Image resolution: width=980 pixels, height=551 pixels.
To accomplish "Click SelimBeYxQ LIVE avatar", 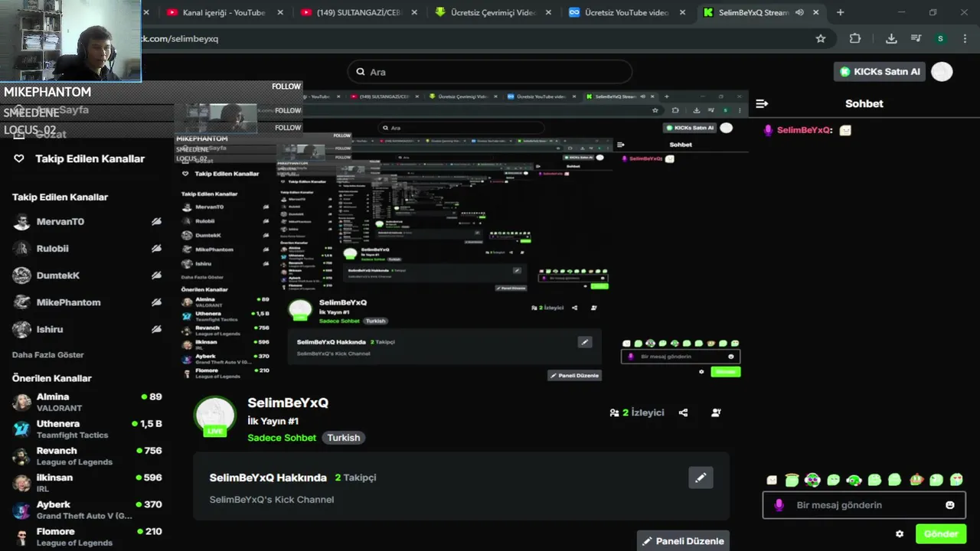I will [215, 416].
